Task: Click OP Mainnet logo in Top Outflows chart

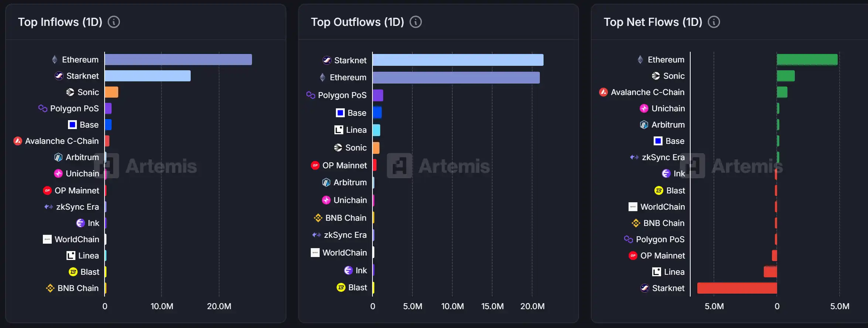Action: (x=315, y=165)
